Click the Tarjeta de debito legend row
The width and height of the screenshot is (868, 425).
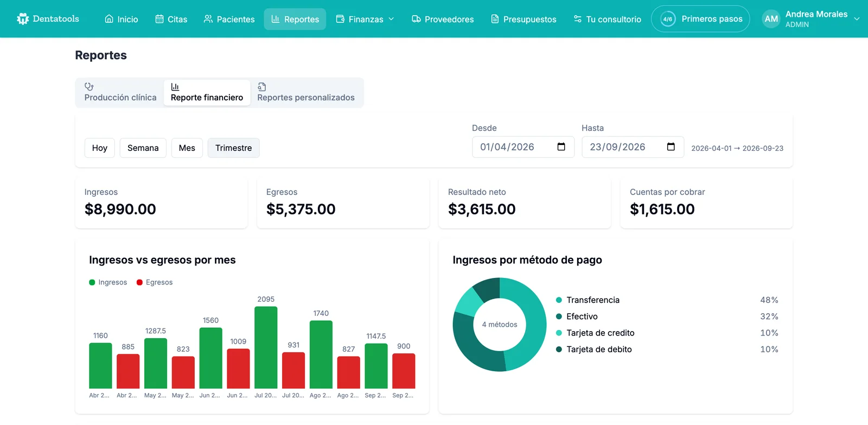pos(667,350)
